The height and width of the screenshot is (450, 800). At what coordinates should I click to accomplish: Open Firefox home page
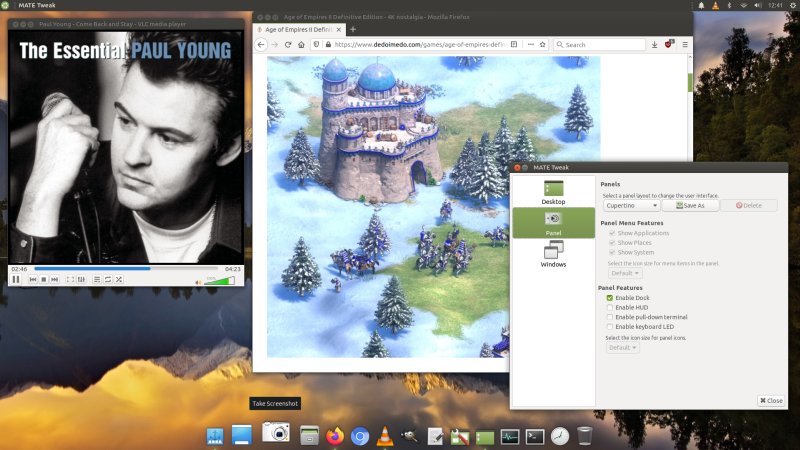(302, 44)
